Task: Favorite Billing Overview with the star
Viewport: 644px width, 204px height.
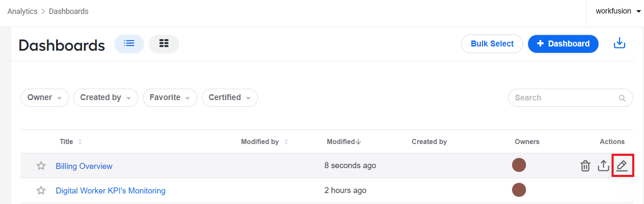Action: click(x=41, y=166)
